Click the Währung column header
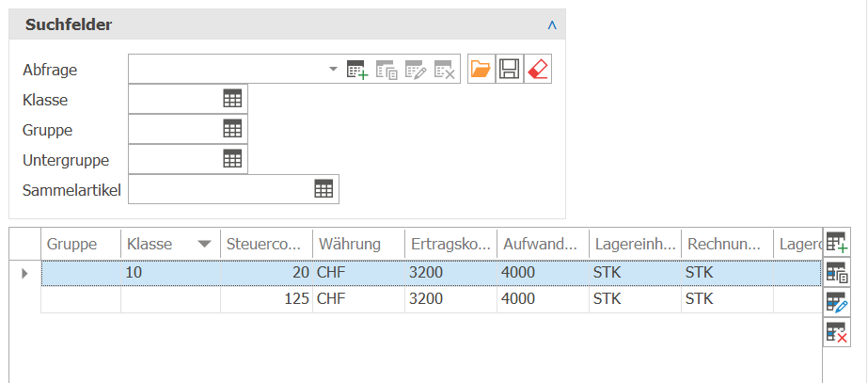The image size is (868, 383). pos(358,244)
